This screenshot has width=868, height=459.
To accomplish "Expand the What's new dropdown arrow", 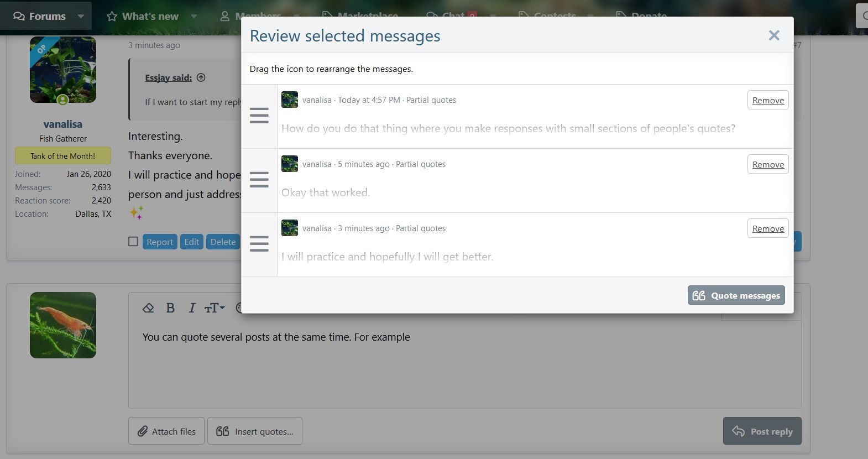I will [x=194, y=16].
